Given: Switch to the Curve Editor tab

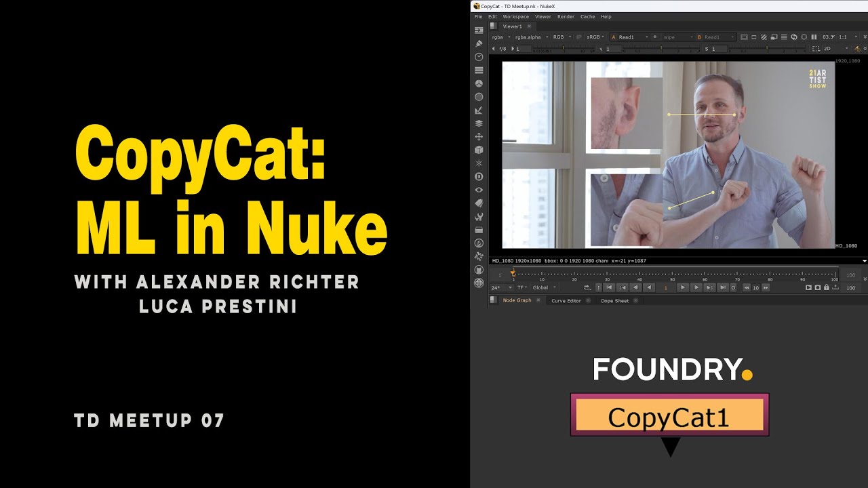Looking at the screenshot, I should (x=566, y=300).
